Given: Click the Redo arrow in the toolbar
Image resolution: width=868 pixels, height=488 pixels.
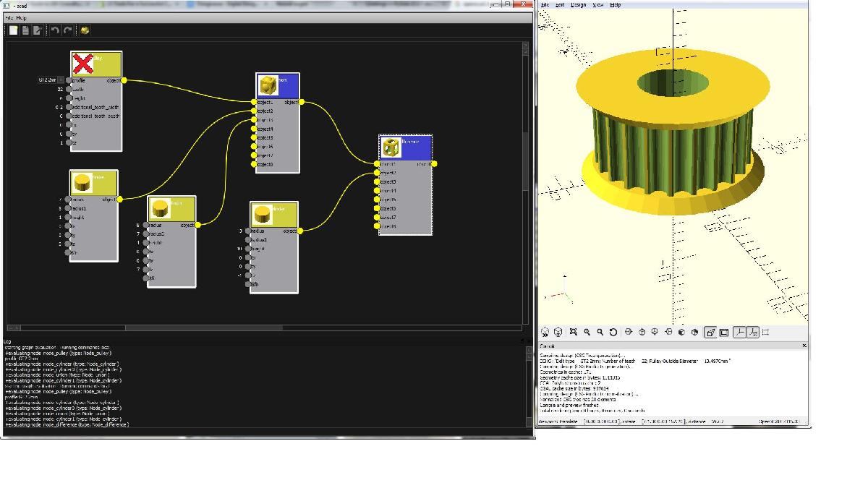Looking at the screenshot, I should pos(68,30).
